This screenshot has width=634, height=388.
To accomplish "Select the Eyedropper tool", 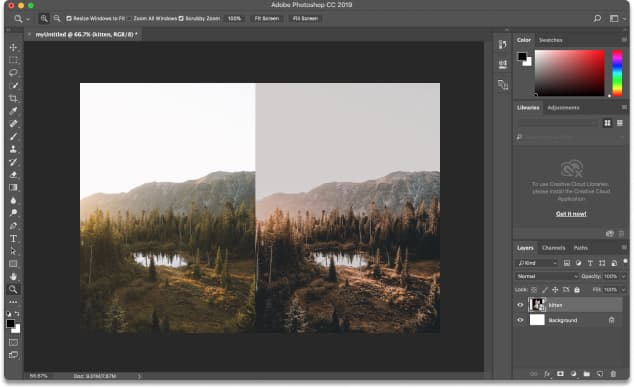I will tap(13, 111).
